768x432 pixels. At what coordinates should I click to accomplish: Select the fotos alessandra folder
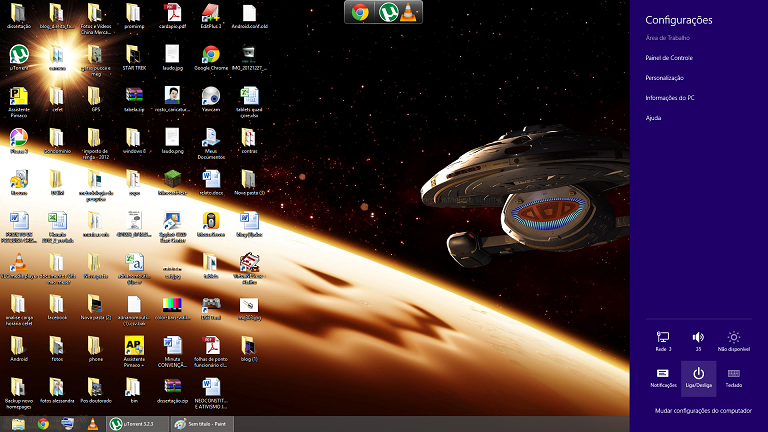click(x=57, y=391)
